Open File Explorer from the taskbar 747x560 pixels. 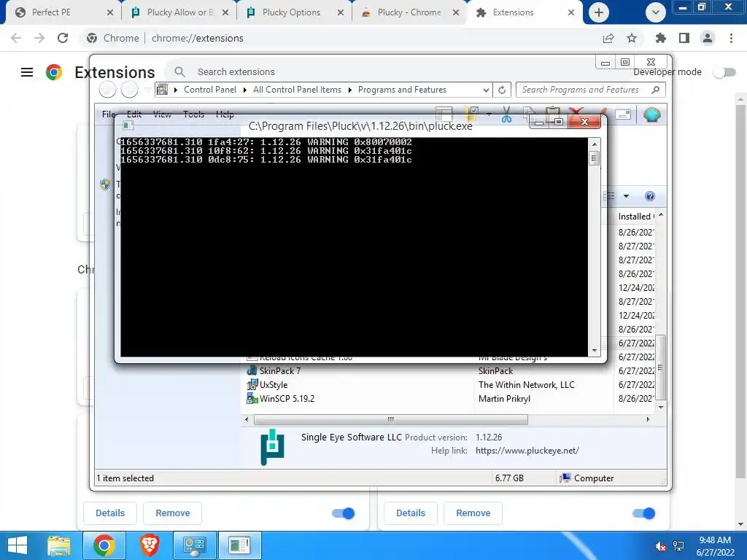[x=59, y=545]
